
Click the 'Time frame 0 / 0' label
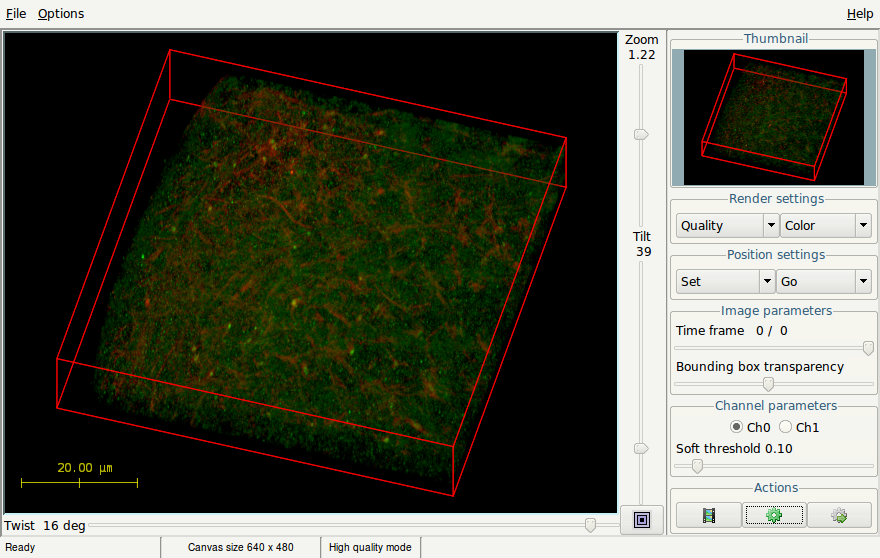(x=731, y=331)
